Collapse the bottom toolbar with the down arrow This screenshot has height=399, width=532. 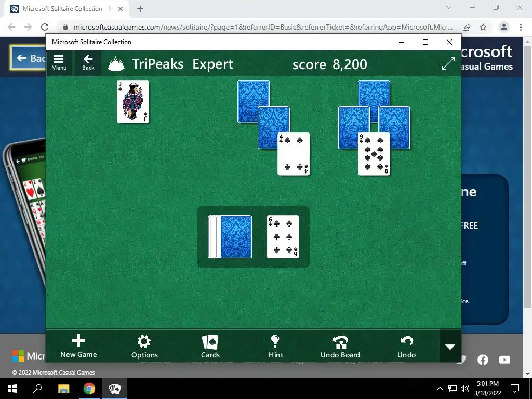(450, 347)
